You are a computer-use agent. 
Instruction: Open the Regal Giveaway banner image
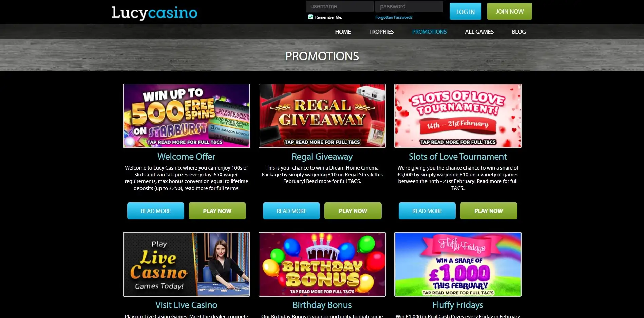pyautogui.click(x=322, y=116)
